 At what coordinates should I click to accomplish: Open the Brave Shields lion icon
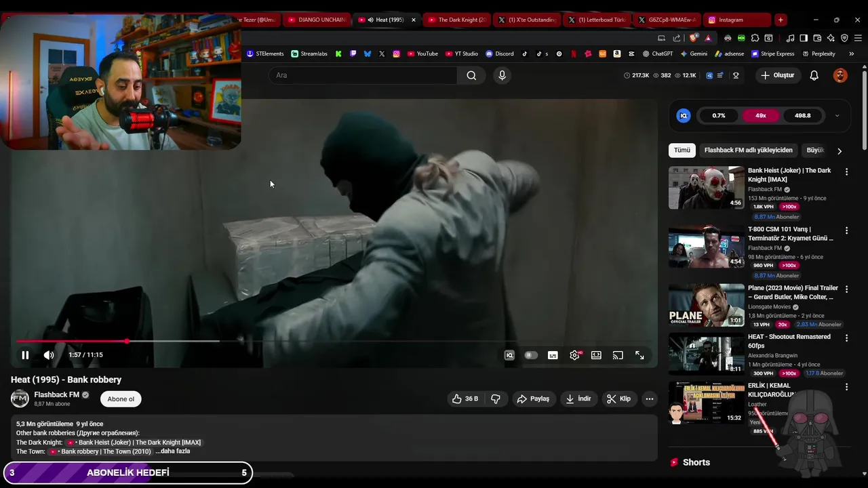(693, 38)
